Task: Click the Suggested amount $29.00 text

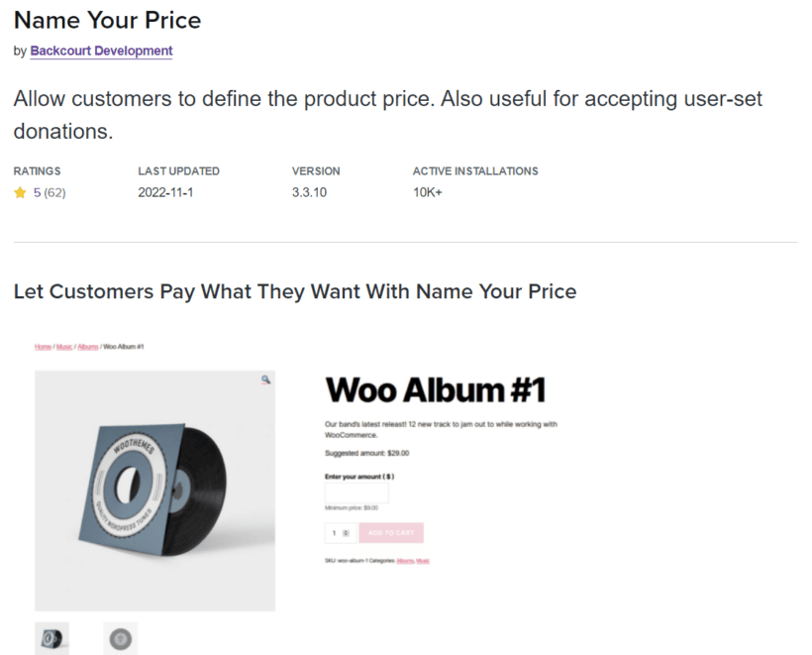Action: point(365,452)
